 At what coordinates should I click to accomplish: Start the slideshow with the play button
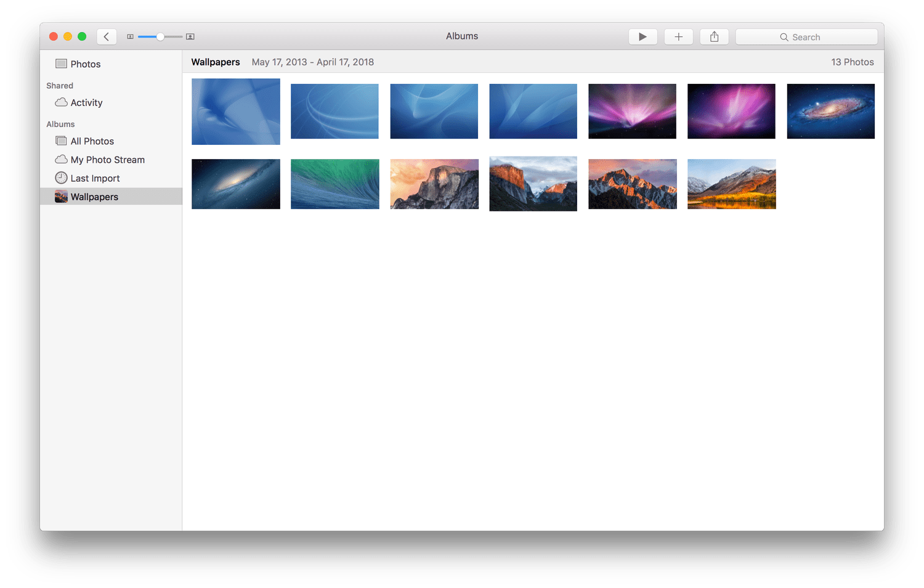(x=642, y=37)
